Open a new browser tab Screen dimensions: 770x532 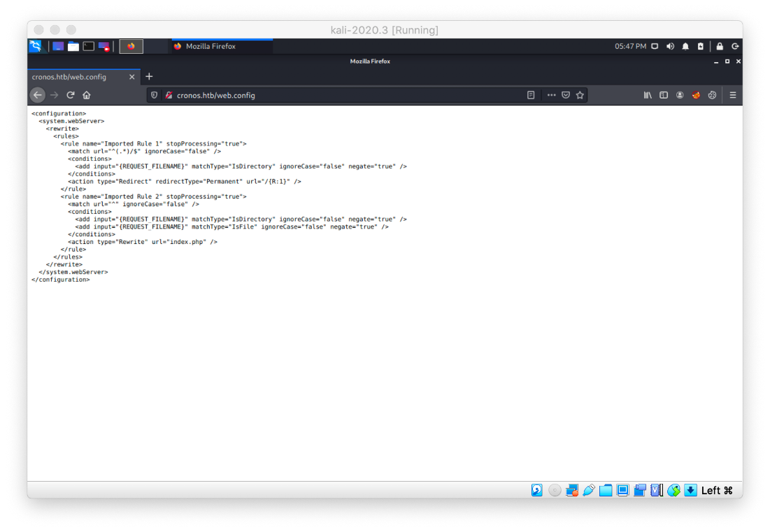[150, 77]
